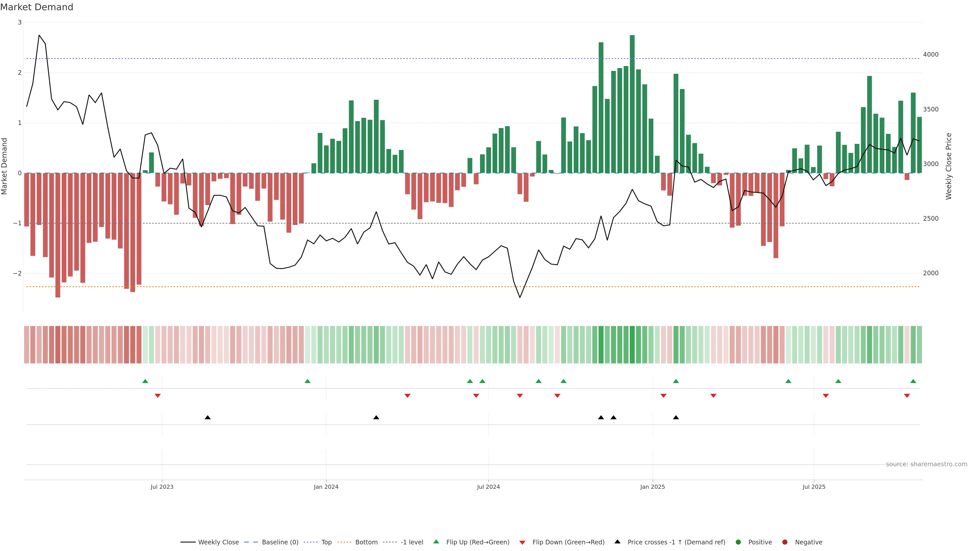
Task: Click the black Price crosses legend triangle
Action: click(617, 542)
